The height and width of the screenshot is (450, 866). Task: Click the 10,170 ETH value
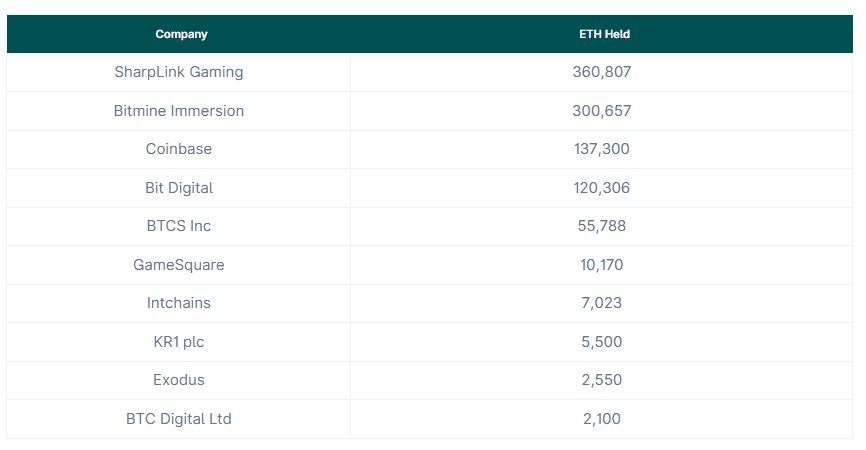point(602,265)
